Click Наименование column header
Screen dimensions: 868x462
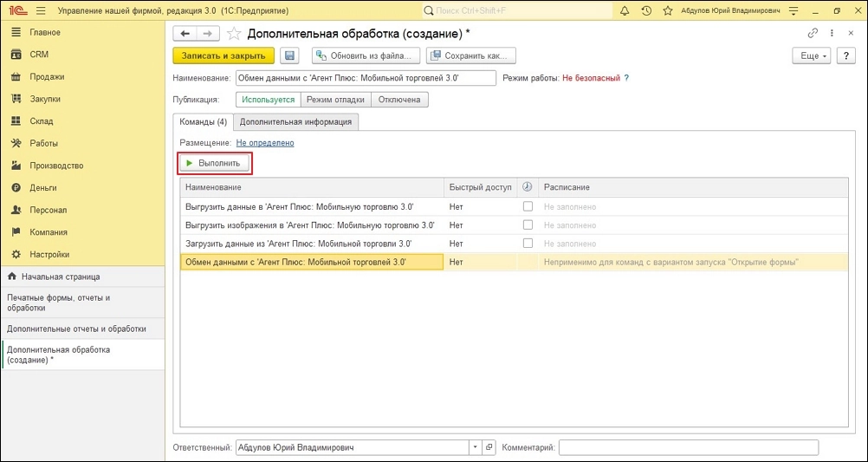click(312, 187)
